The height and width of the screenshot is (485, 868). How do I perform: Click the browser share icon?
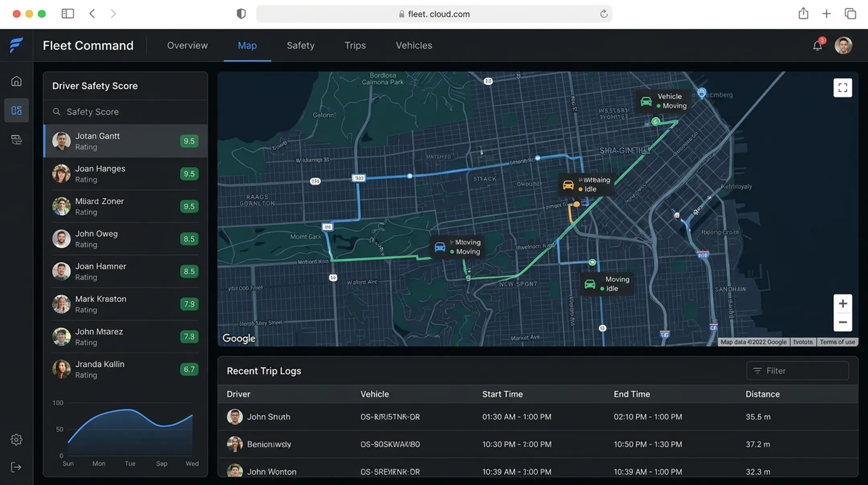point(803,13)
